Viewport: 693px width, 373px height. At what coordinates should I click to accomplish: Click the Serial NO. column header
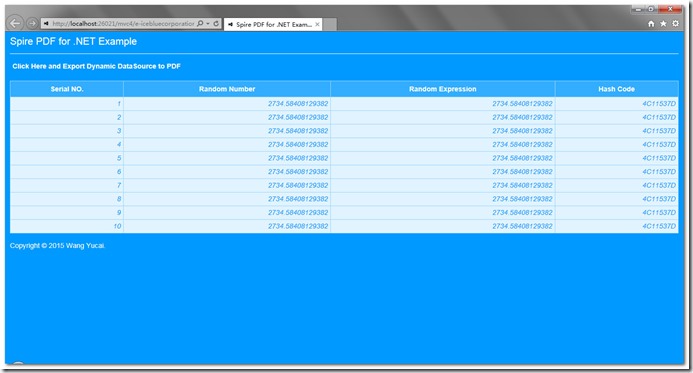coord(67,89)
